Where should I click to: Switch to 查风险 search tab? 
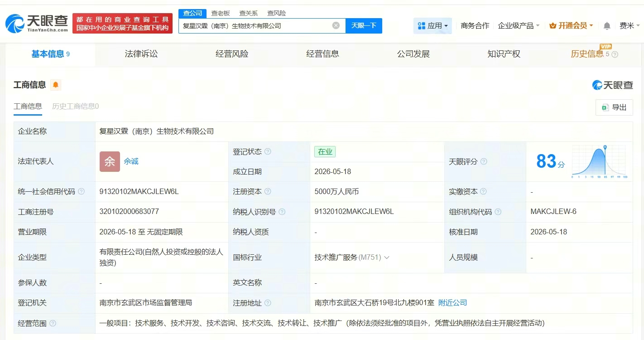tap(276, 13)
